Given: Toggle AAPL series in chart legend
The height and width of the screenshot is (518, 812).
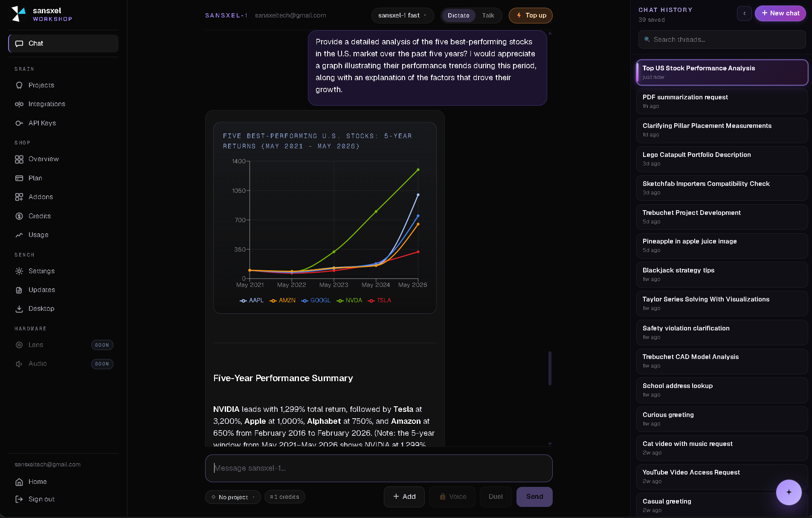Looking at the screenshot, I should tap(252, 301).
